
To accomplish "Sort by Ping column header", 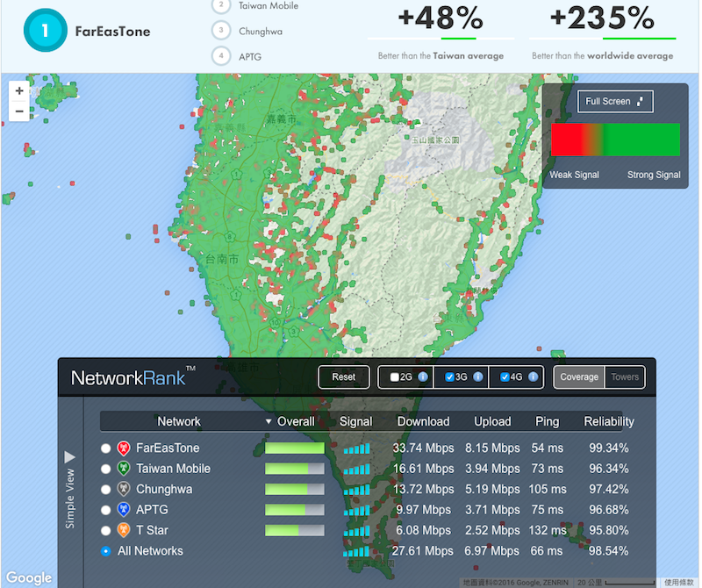I will coord(547,421).
